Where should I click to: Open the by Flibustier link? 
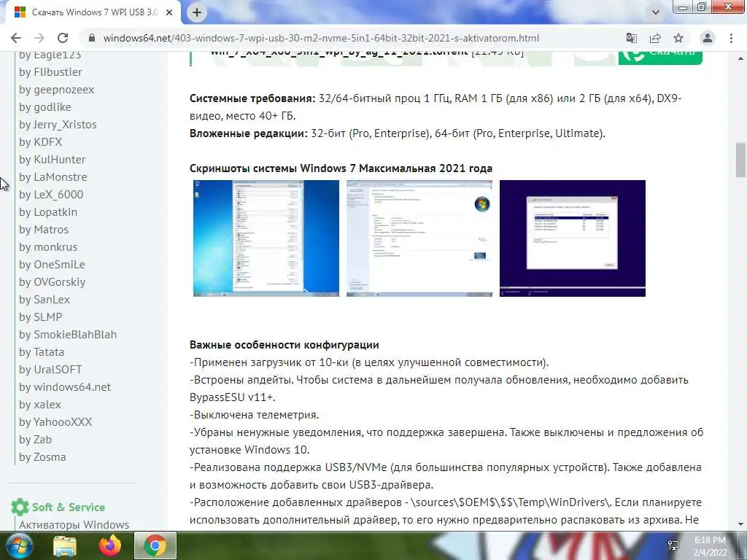click(x=50, y=72)
